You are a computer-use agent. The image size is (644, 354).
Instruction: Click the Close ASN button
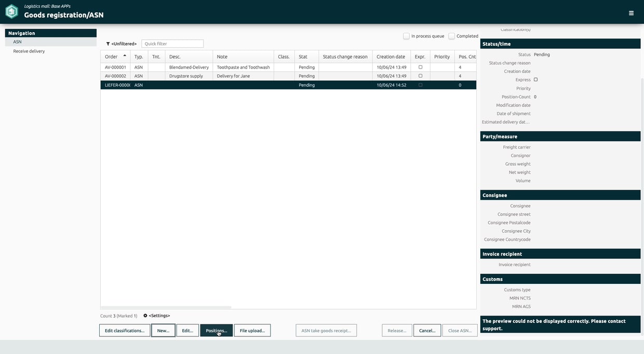tap(460, 331)
